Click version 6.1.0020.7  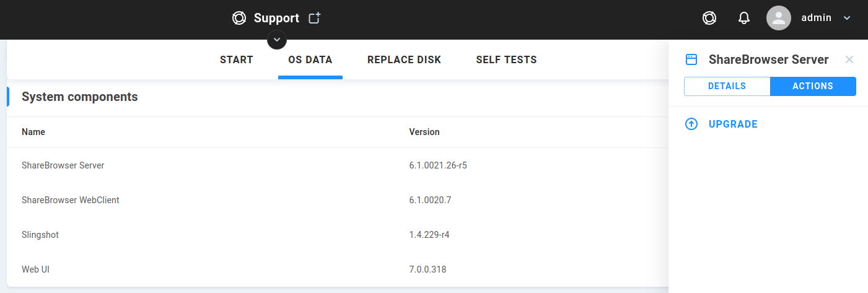pos(430,200)
